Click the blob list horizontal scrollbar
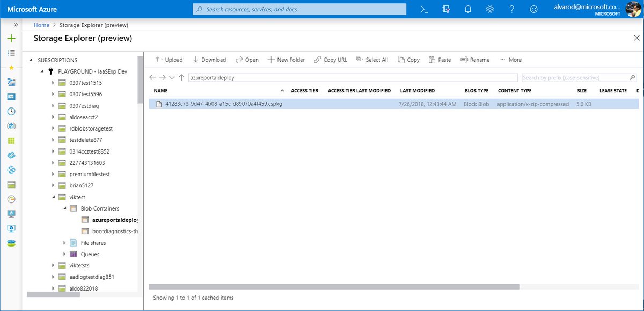The height and width of the screenshot is (311, 644). pos(334,287)
